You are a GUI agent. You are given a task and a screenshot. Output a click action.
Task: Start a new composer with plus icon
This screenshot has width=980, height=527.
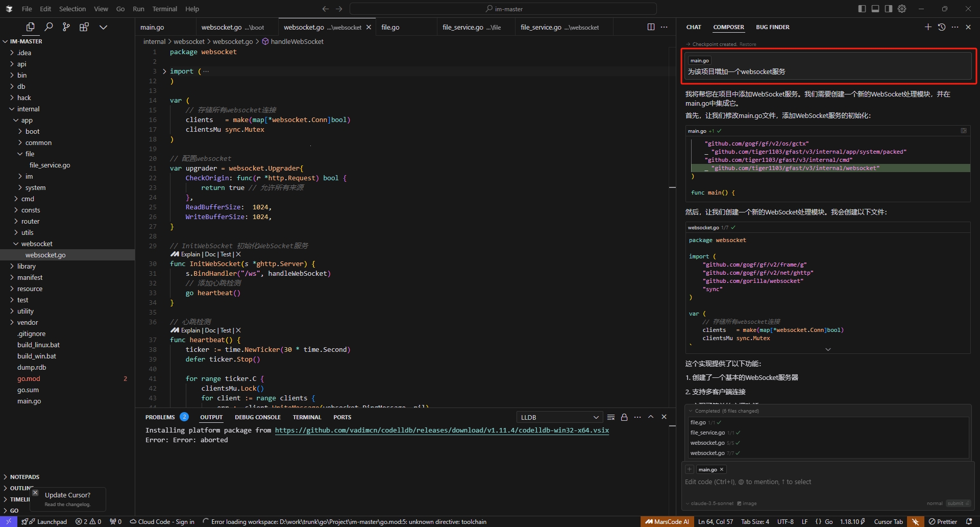[x=928, y=27]
